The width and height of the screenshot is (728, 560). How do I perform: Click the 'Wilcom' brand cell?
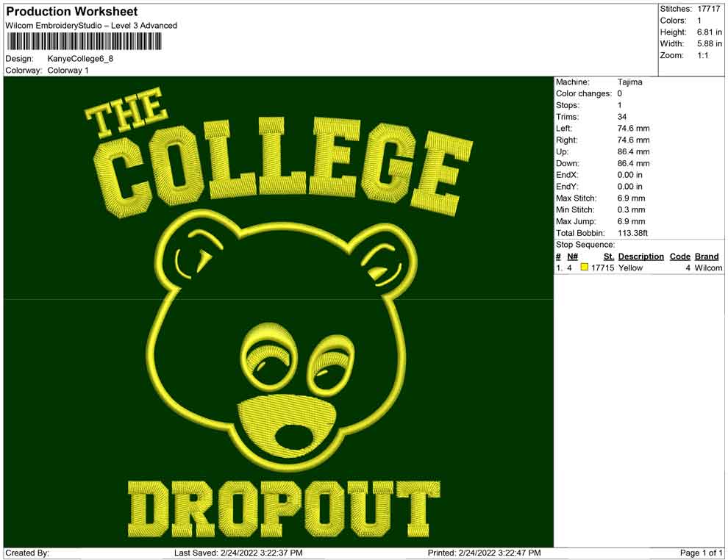[708, 268]
